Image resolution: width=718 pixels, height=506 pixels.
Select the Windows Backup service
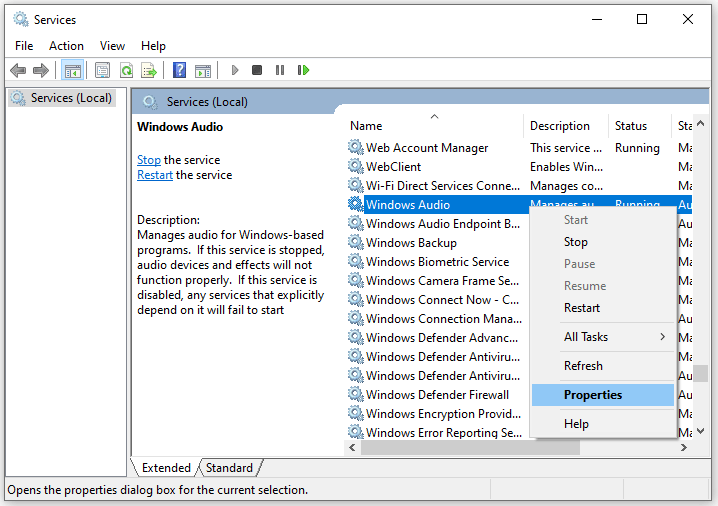click(x=411, y=243)
